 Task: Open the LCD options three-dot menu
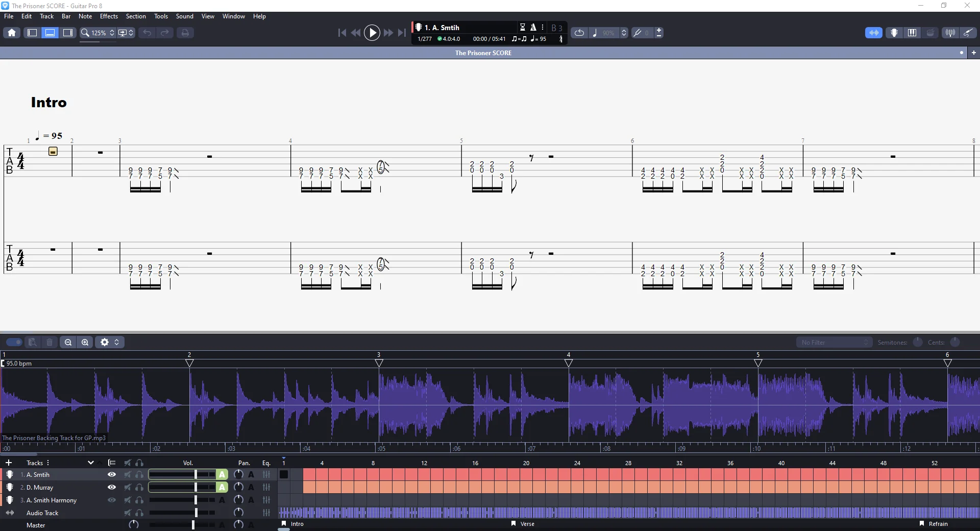coord(543,28)
